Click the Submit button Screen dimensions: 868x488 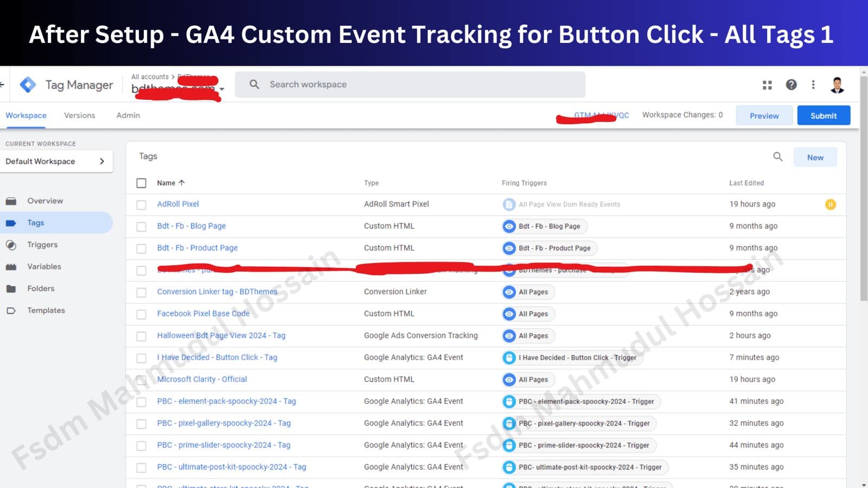[x=824, y=115]
